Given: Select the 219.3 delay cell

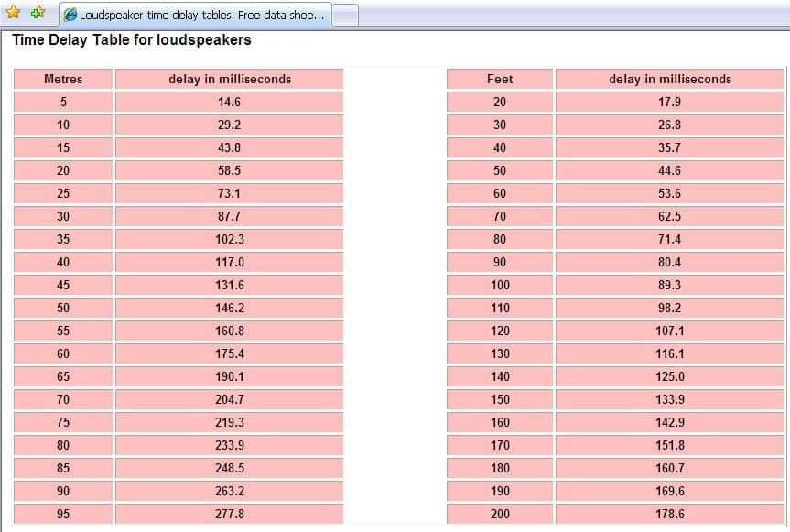Looking at the screenshot, I should [x=229, y=423].
